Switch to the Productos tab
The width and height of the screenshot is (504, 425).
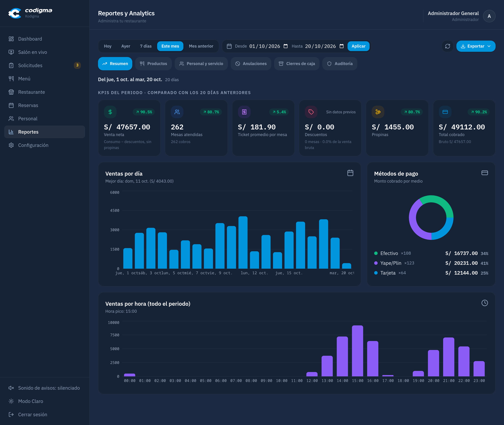coord(153,64)
